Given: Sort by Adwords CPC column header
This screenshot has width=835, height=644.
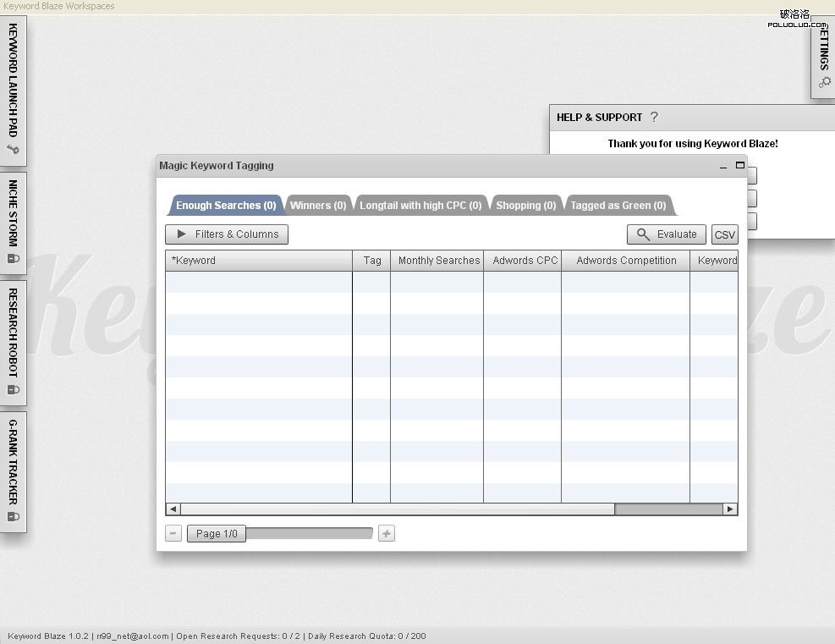Looking at the screenshot, I should click(x=523, y=261).
